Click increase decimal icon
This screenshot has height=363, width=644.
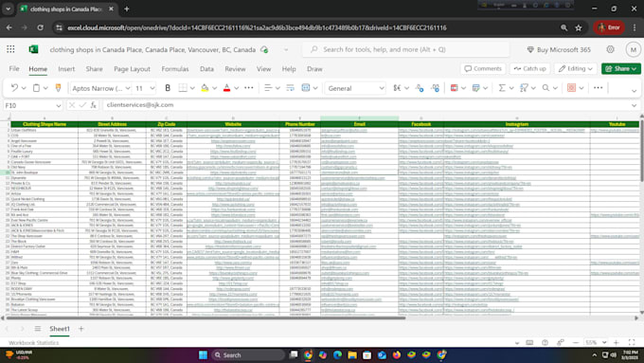(x=436, y=88)
